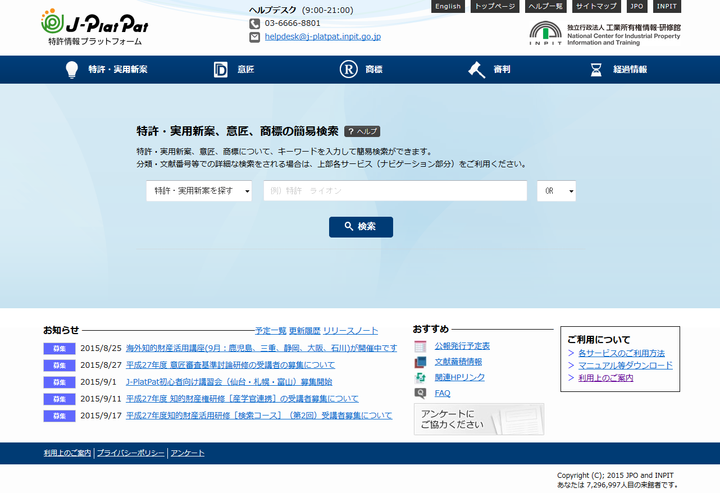Visit the JPO site button

pos(636,6)
